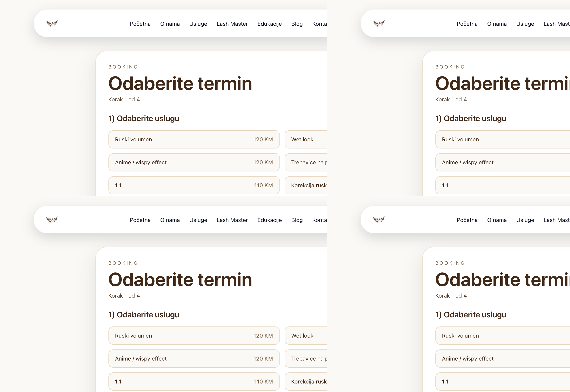
Task: Open the cut-off Kontakt link in bottom-left copy
Action: point(320,220)
